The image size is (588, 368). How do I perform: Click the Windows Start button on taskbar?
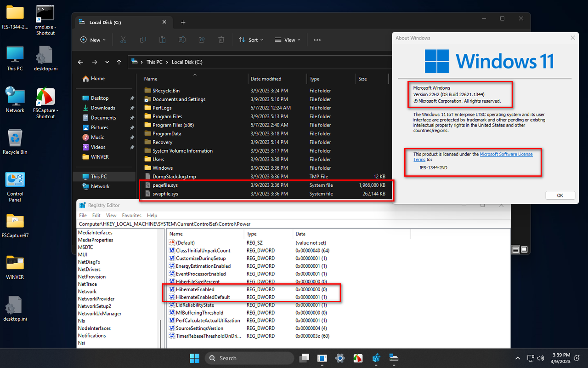(194, 358)
